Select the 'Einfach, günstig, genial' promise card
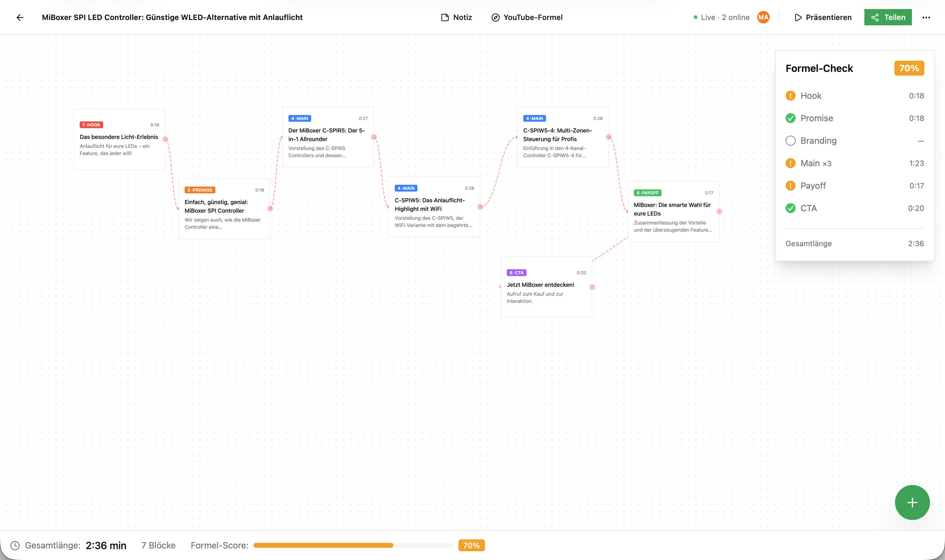 224,208
